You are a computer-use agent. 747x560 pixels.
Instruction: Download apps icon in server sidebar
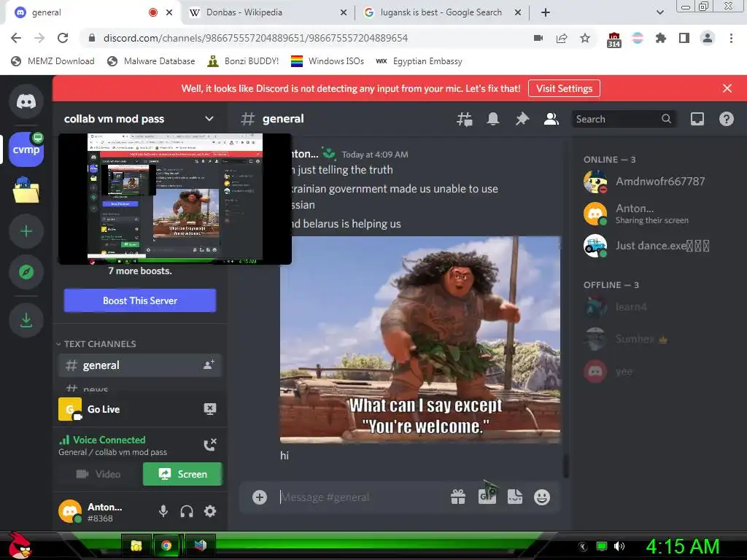pyautogui.click(x=26, y=320)
